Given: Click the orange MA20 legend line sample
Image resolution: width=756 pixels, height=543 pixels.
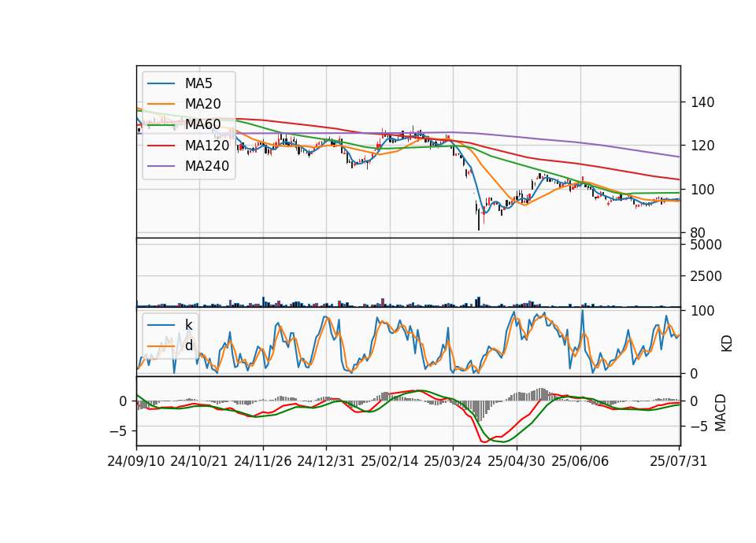Looking at the screenshot, I should coord(161,104).
